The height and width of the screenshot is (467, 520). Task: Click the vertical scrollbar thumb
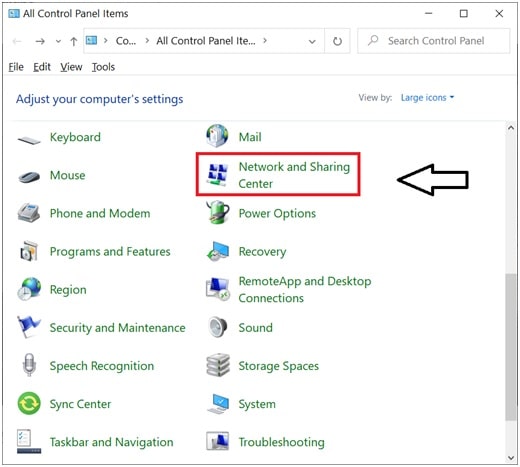(510, 347)
